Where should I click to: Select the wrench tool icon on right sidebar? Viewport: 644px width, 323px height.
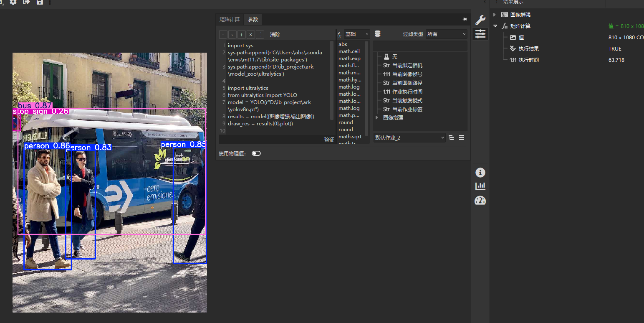click(x=480, y=19)
